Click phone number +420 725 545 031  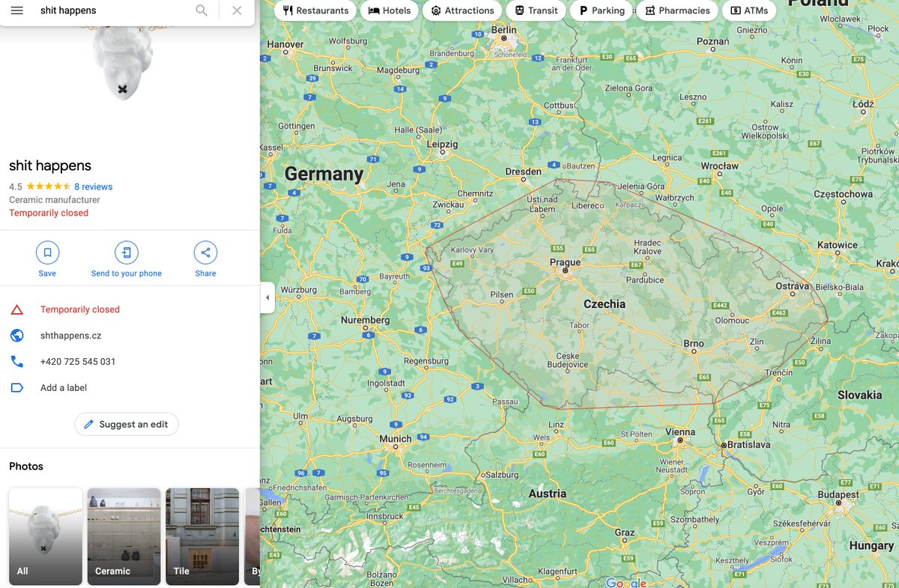click(78, 362)
